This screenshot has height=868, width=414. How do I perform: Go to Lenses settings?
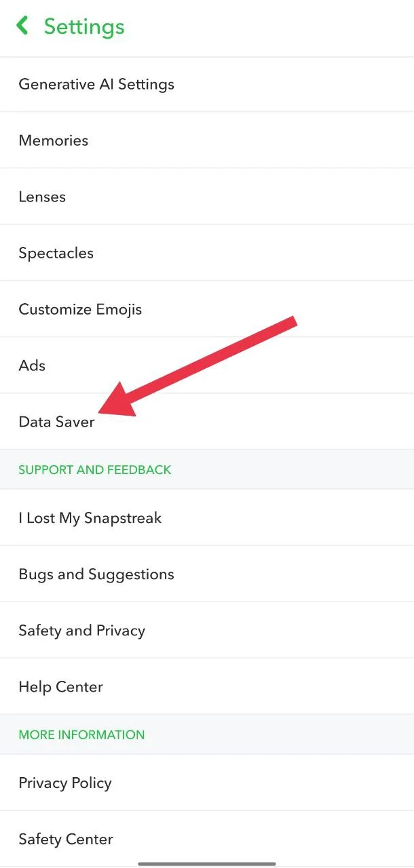click(x=42, y=197)
